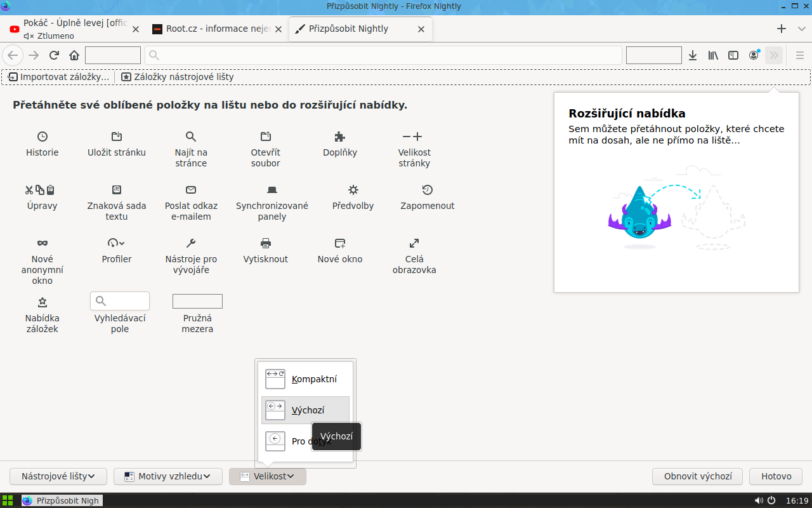Select the Nové anonymní okno mask icon
Screen dimensions: 812x508
(x=43, y=243)
